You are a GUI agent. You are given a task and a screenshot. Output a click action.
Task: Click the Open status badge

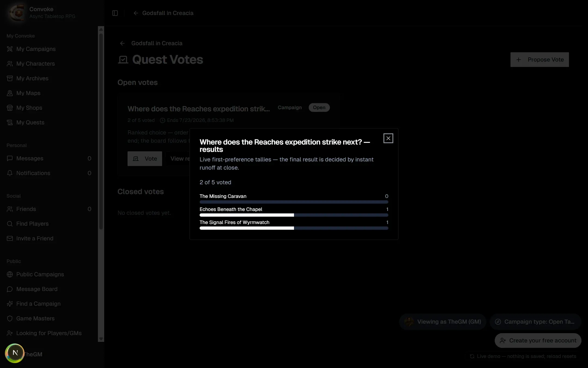319,108
